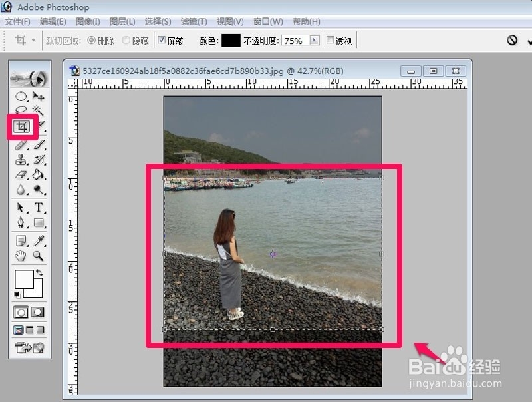This screenshot has width=532, height=402.
Task: Select the Move tool
Action: tap(39, 97)
